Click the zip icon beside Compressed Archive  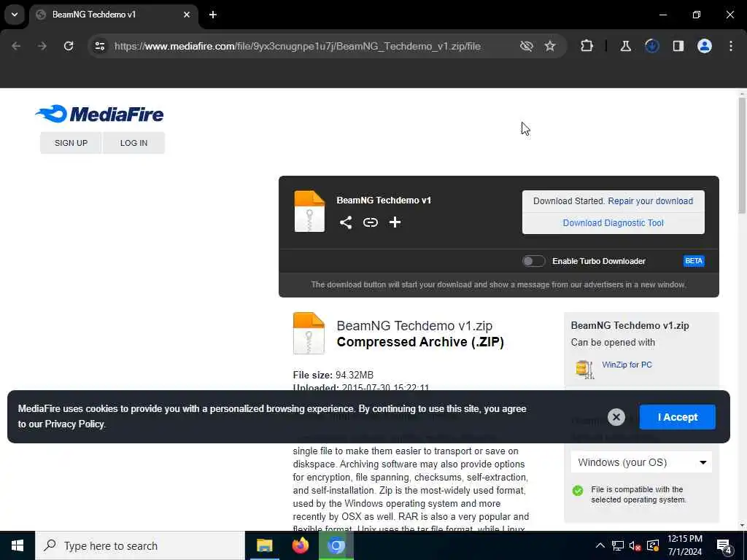point(309,333)
